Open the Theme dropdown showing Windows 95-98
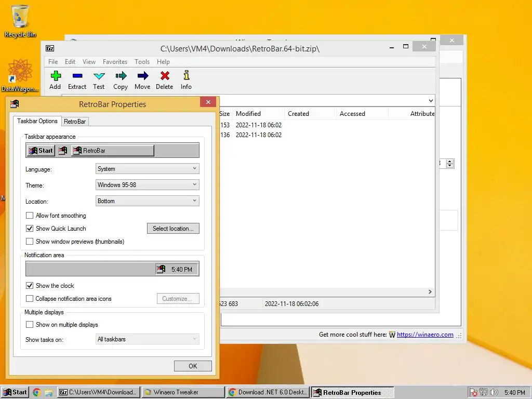Viewport: 532px width, 399px height. point(147,185)
